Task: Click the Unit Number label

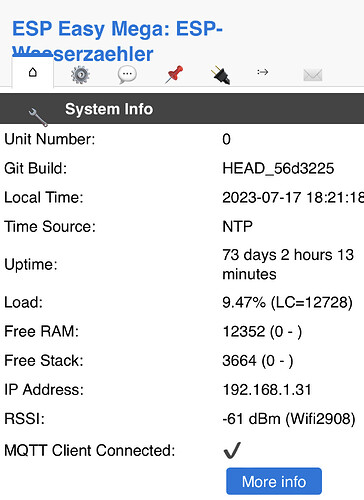Action: [50, 139]
